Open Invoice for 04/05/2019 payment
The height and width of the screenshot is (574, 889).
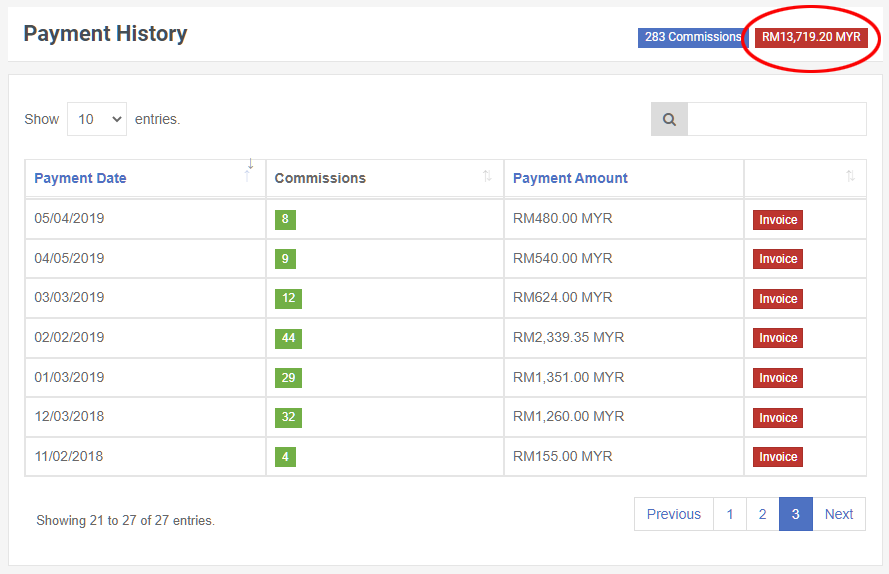coord(777,259)
